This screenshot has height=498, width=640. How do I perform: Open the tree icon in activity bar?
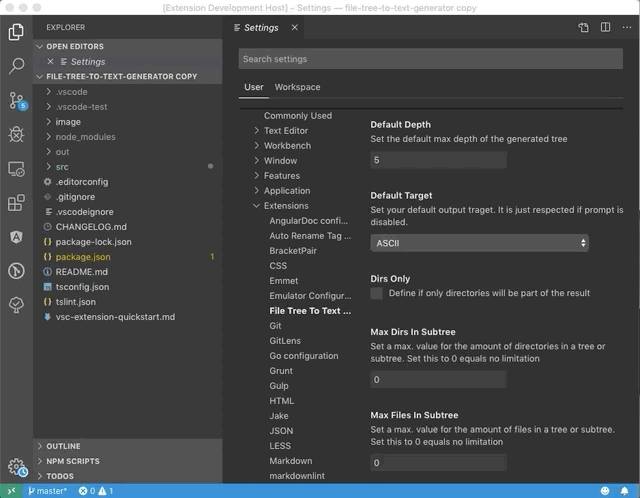[x=16, y=305]
